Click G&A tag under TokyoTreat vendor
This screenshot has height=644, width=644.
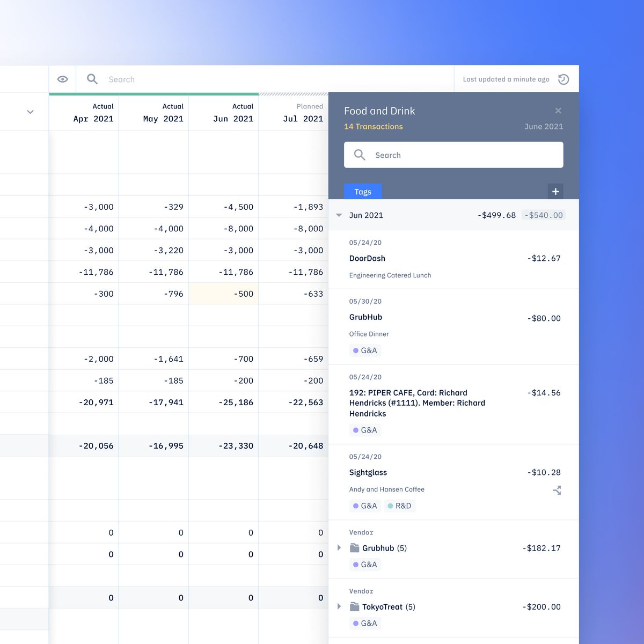tap(365, 623)
